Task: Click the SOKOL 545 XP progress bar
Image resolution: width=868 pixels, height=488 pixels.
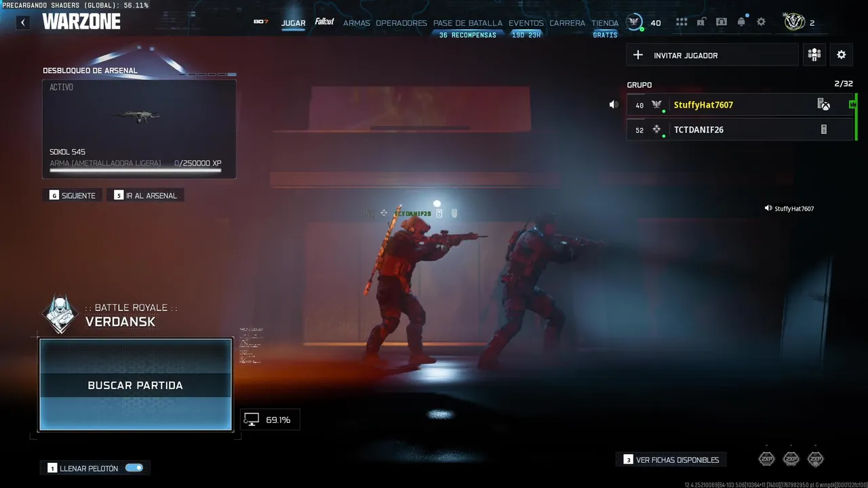Action: [x=136, y=170]
